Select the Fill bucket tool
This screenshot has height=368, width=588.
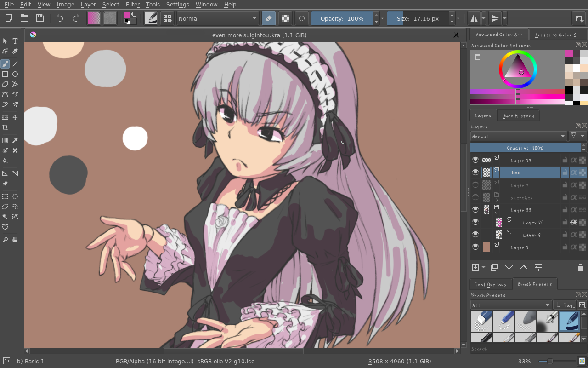5,161
